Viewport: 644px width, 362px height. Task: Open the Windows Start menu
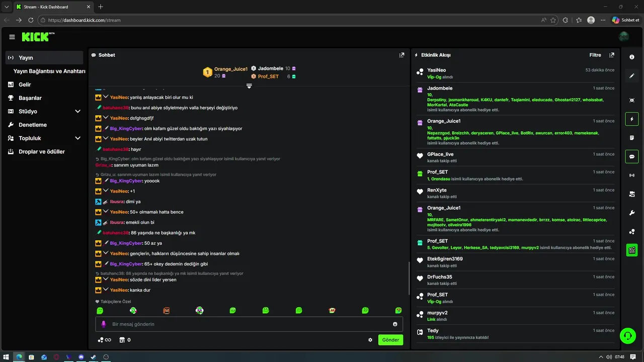point(7,357)
